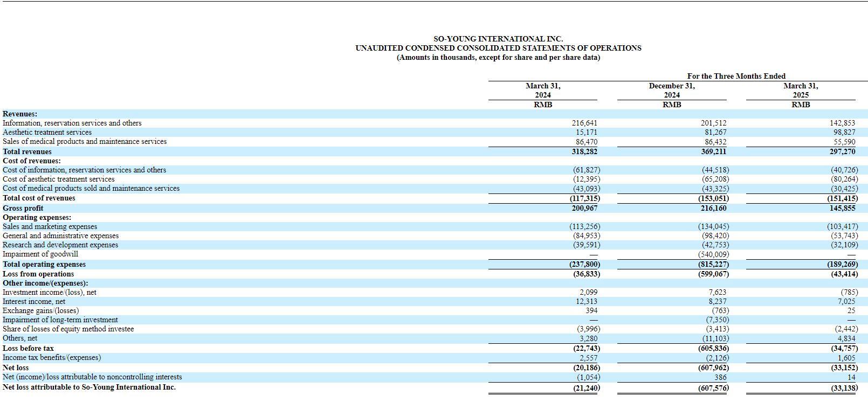Viewport: 868px width, 402px height.
Task: Click the 'Sales and marketing expenses' label
Action: (50, 227)
